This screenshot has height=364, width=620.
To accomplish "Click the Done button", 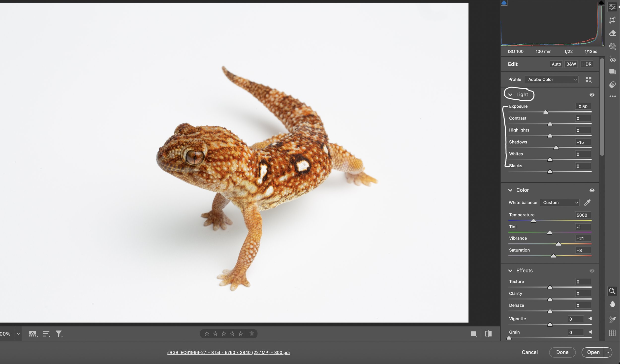I will point(562,352).
